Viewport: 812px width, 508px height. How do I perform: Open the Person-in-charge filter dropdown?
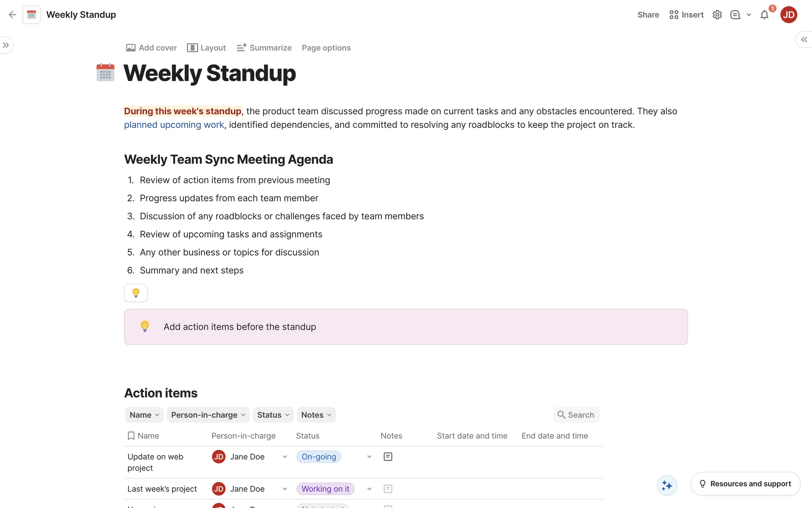pyautogui.click(x=208, y=415)
